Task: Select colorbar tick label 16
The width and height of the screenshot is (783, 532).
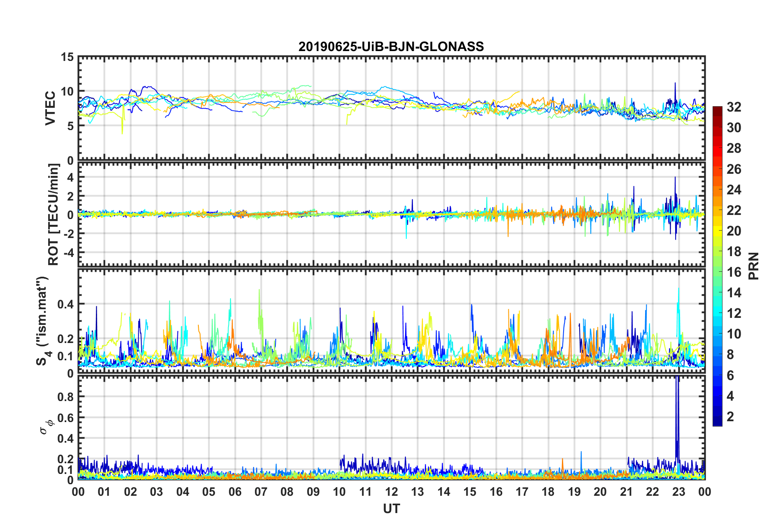Action: pos(734,272)
